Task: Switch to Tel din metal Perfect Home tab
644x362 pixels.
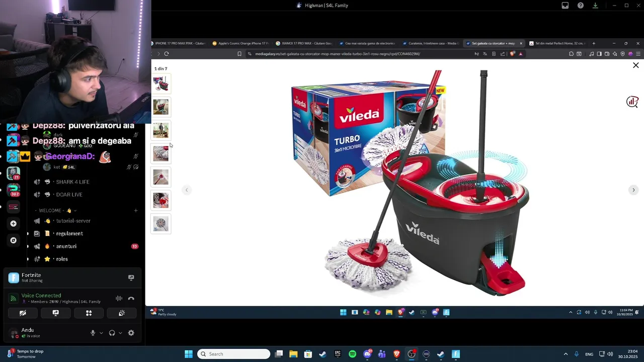Action: pos(556,43)
